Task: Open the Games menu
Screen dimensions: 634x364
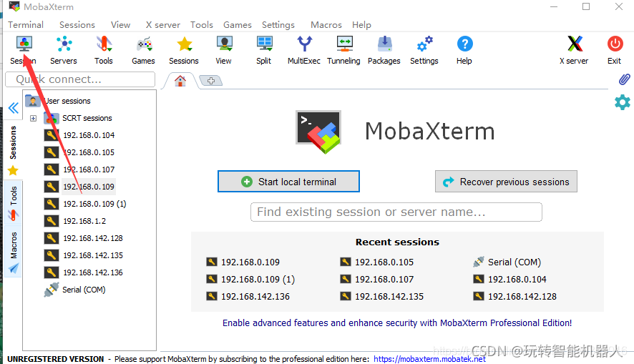Action: [x=238, y=24]
